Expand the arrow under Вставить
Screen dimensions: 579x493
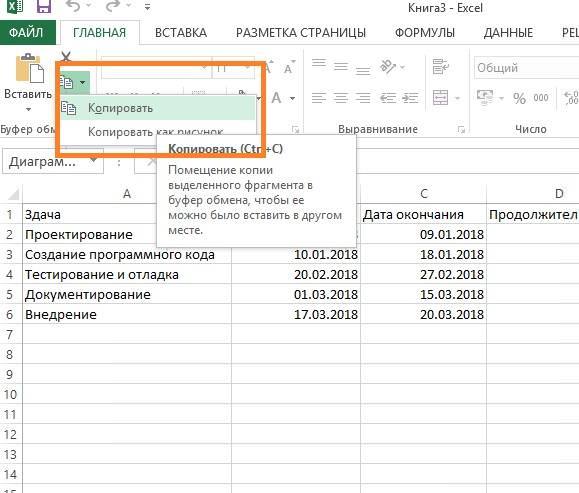[x=28, y=110]
